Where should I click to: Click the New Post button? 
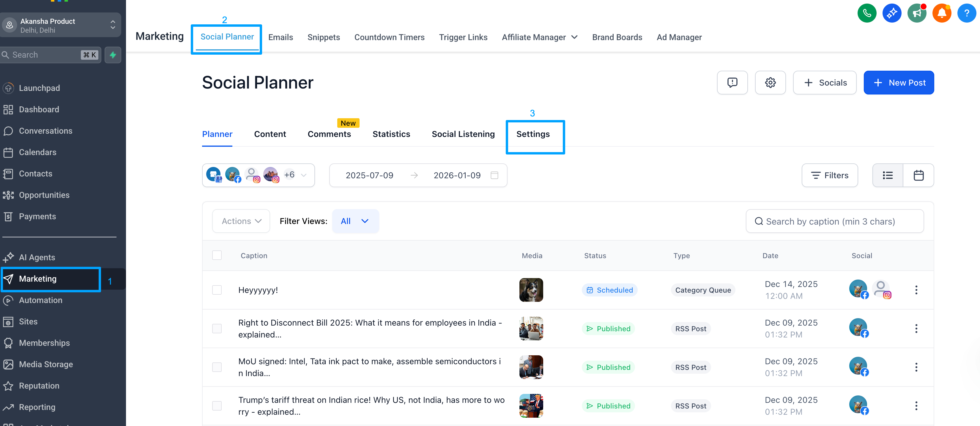(899, 83)
